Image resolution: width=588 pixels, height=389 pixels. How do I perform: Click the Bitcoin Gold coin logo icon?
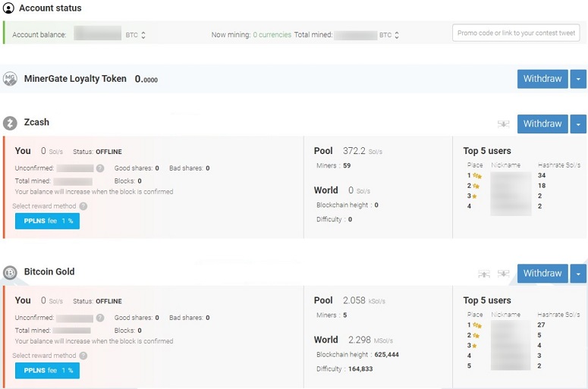10,272
